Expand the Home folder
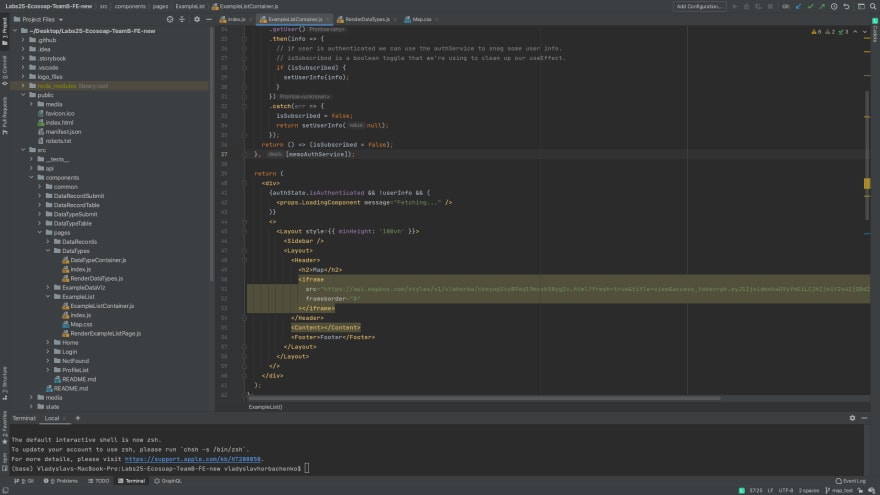 click(x=48, y=342)
